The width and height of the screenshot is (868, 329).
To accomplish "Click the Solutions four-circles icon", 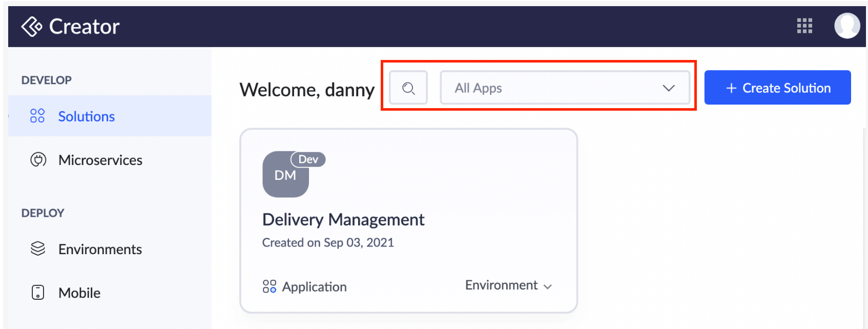I will 37,116.
